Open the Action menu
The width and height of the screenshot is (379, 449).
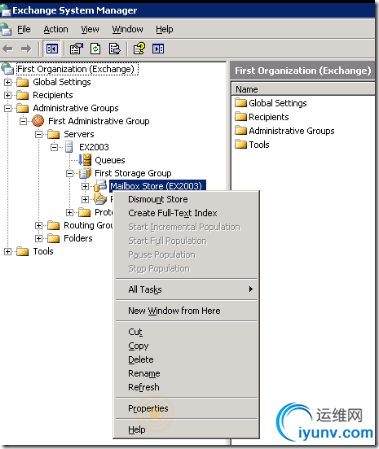tap(56, 29)
